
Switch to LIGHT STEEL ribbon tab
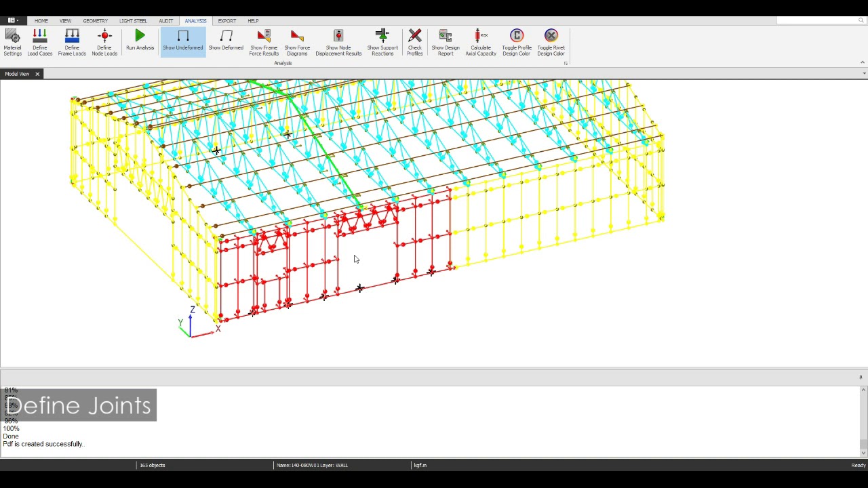coord(133,21)
